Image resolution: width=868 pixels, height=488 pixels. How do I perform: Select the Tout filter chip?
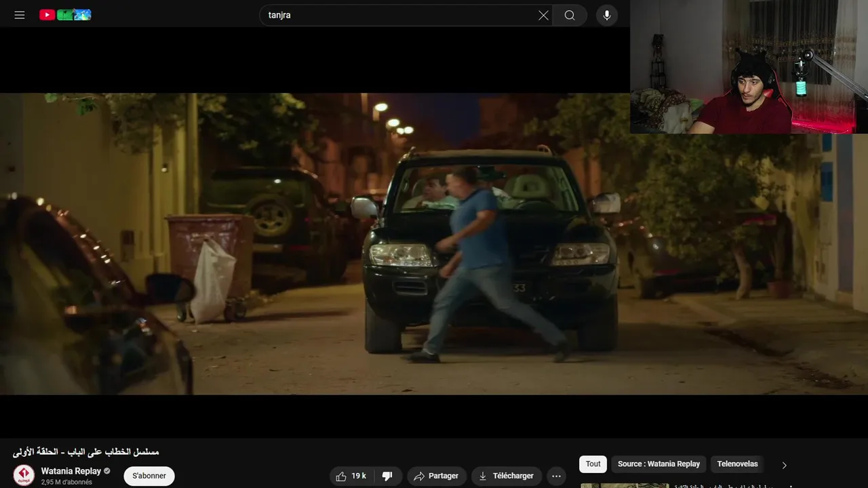click(x=593, y=464)
